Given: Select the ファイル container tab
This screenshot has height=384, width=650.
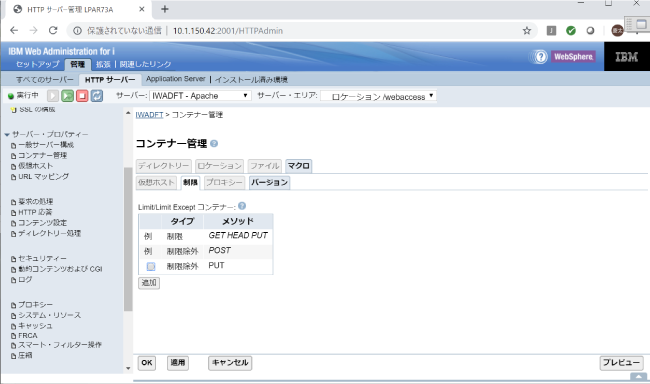Looking at the screenshot, I should [x=264, y=166].
